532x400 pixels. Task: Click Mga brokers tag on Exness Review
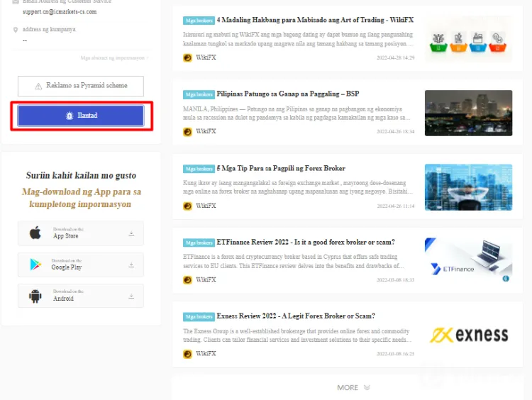tap(199, 316)
